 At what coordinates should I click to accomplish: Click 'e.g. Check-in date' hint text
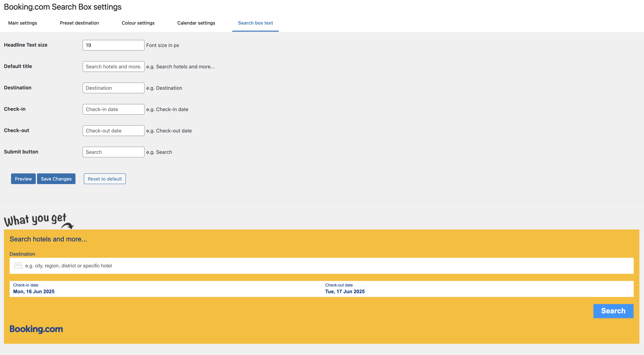(x=167, y=109)
